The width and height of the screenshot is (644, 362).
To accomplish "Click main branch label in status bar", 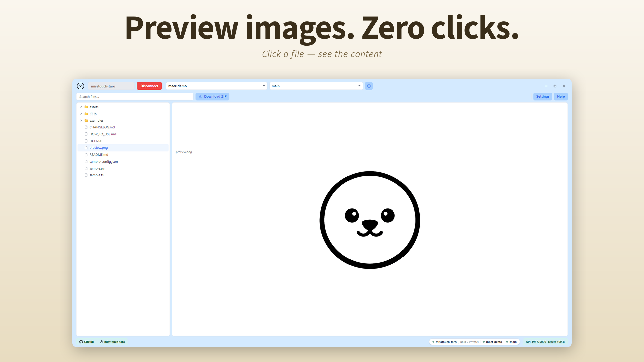I will 513,342.
